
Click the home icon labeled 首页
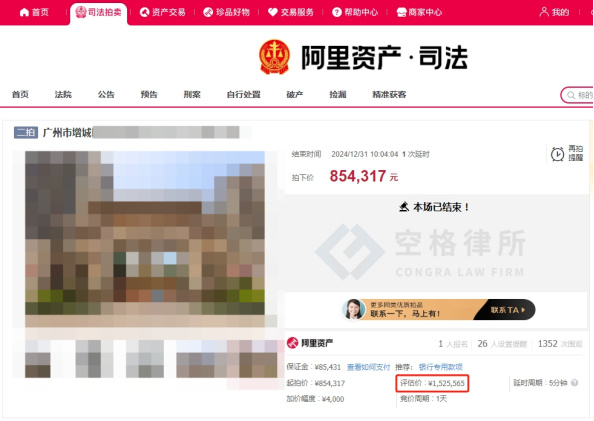point(24,13)
